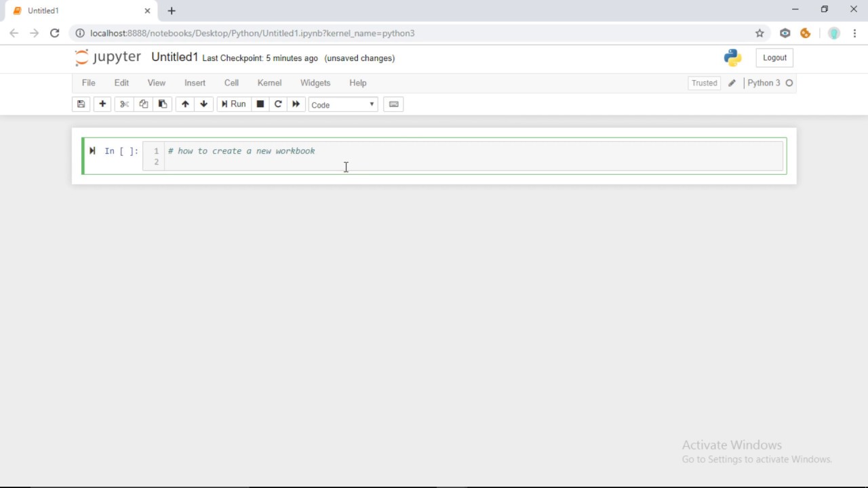Open cell type dropdown showing Code

tap(343, 104)
